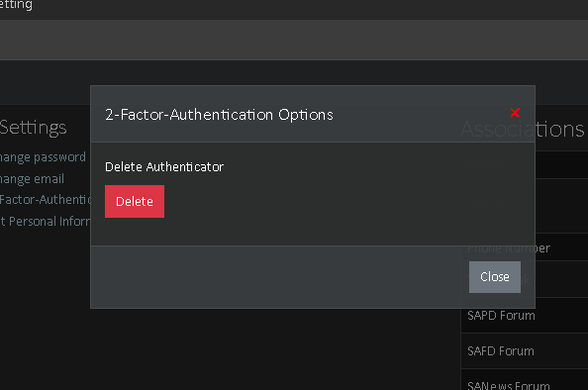Screen dimensions: 588x390
Task: Open the Factor-Authentication settings link
Action: point(45,200)
